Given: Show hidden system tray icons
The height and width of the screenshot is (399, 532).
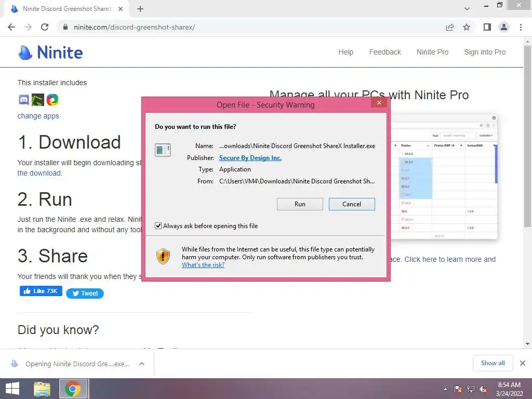Looking at the screenshot, I should 445,390.
